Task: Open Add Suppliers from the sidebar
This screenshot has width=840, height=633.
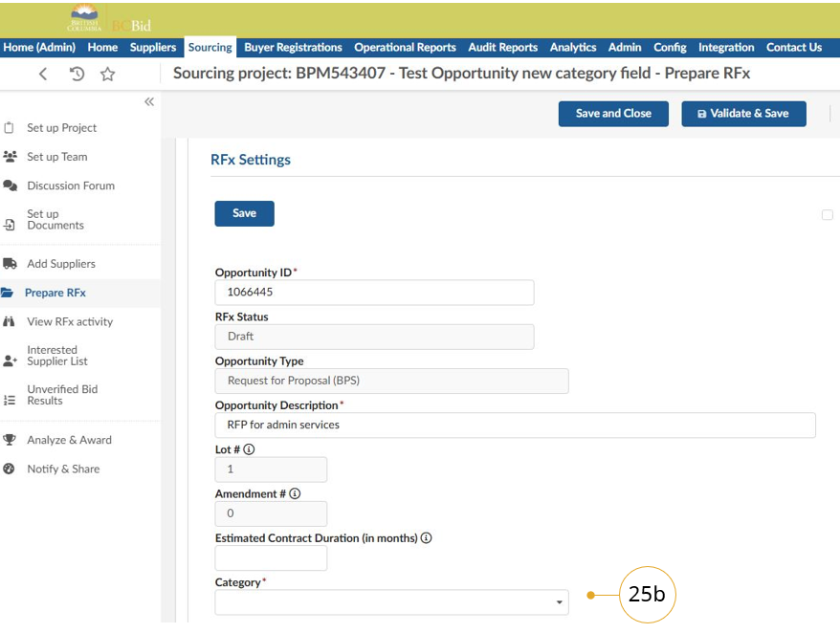Action: click(x=60, y=264)
